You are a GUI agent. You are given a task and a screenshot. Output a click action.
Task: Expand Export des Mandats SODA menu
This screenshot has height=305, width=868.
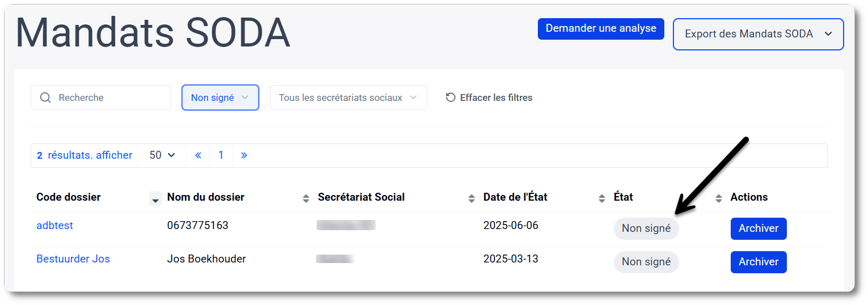point(758,34)
